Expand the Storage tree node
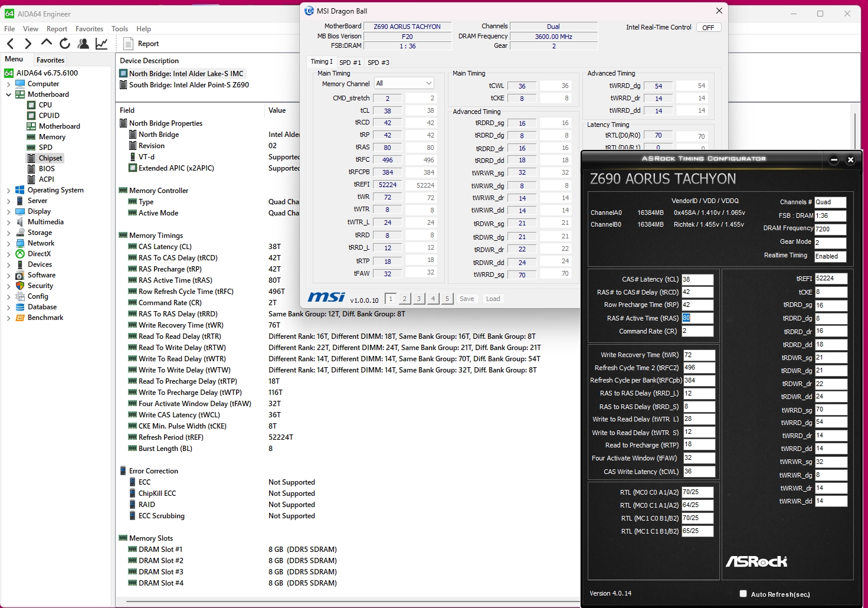Viewport: 868px width, 608px height. coord(9,233)
